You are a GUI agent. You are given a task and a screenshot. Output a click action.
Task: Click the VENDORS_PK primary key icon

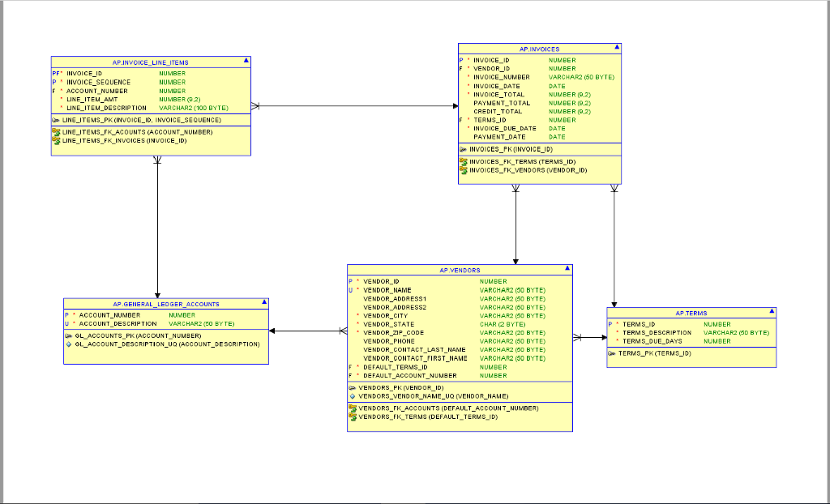[353, 387]
